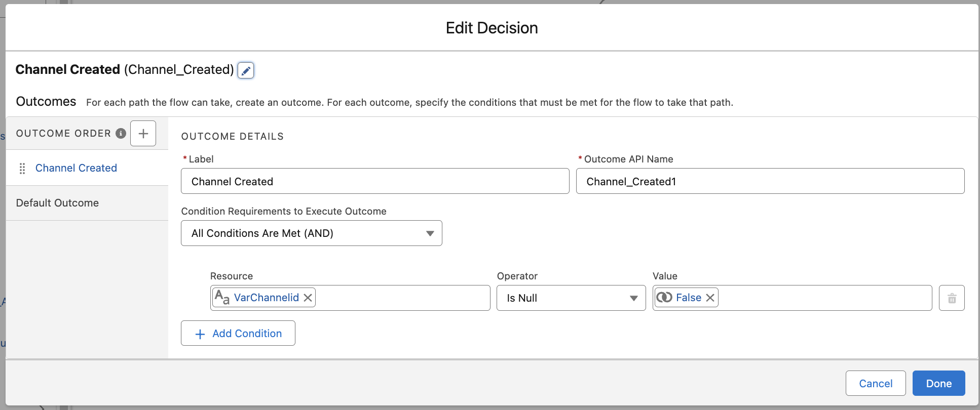Click into the Label text field
The height and width of the screenshot is (410, 980).
click(375, 182)
